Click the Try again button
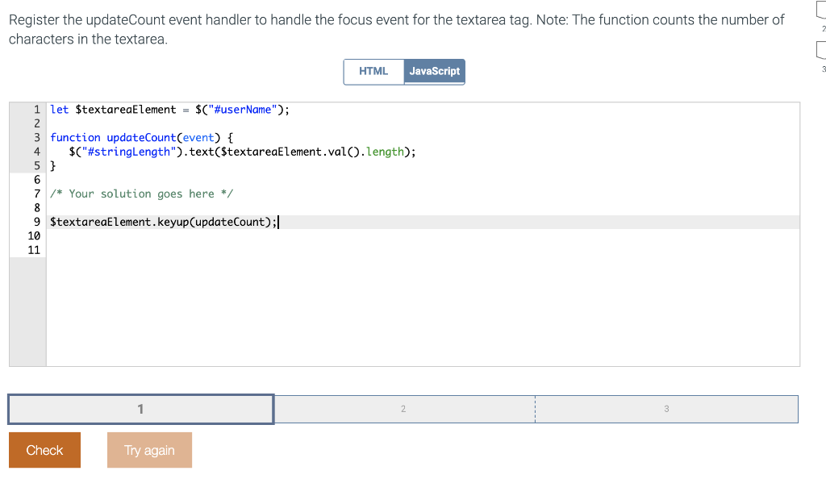Image resolution: width=826 pixels, height=504 pixels. [149, 449]
